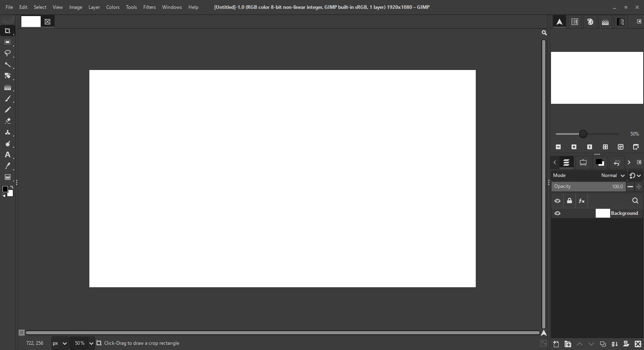
Task: Open the Palettes dock tab
Action: (590, 22)
